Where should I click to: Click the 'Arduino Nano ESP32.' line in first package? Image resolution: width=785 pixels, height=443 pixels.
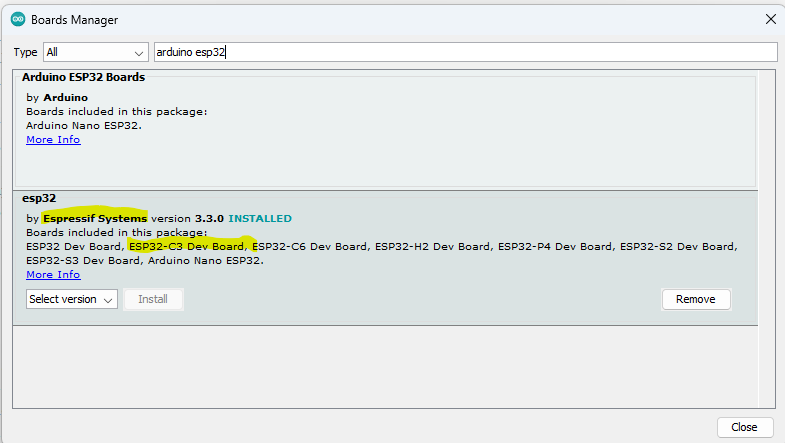click(84, 126)
